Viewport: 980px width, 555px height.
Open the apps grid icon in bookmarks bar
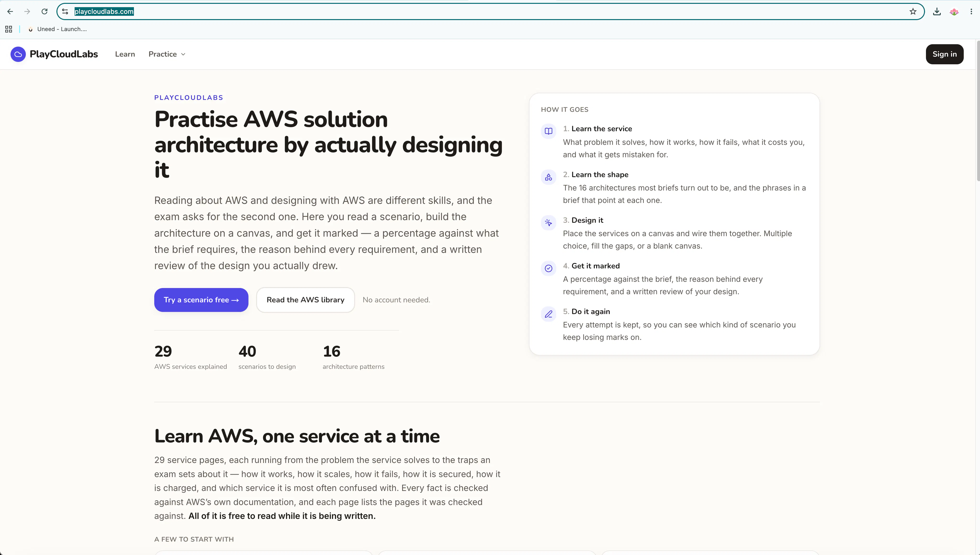(x=8, y=29)
